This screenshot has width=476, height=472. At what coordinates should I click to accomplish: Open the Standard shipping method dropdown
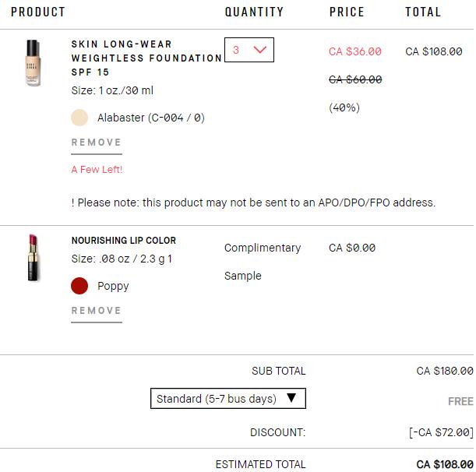[x=227, y=399]
